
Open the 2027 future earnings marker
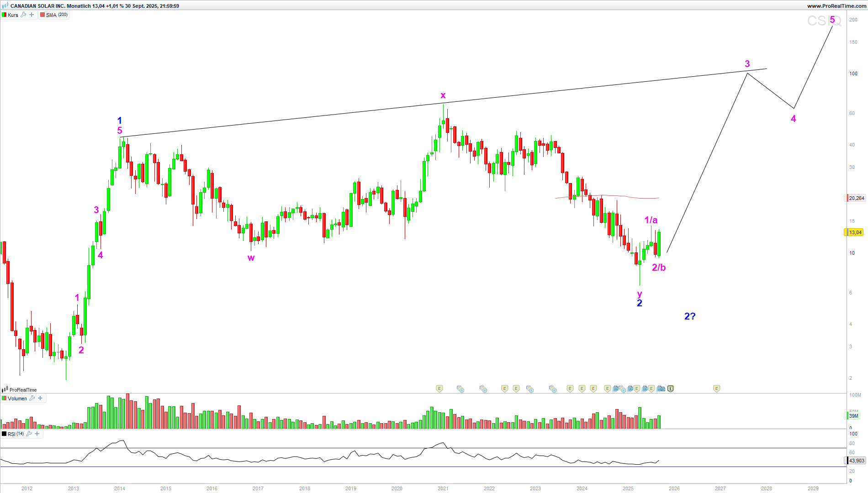(716, 388)
